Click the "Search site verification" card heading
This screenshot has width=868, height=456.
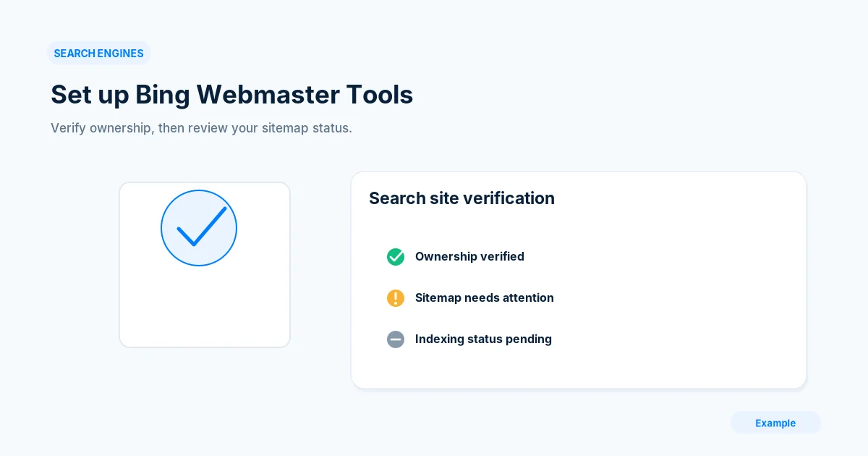pos(461,198)
